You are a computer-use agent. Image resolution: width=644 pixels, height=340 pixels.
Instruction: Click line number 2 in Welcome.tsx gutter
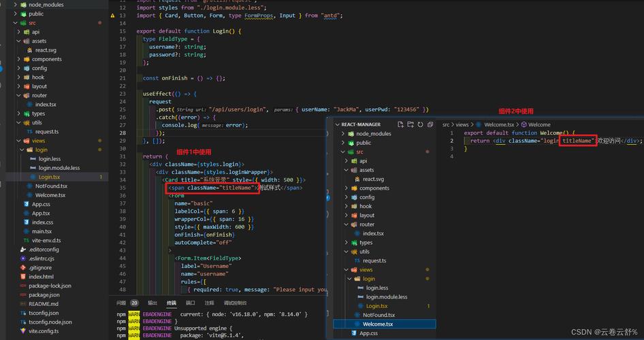[x=452, y=141]
